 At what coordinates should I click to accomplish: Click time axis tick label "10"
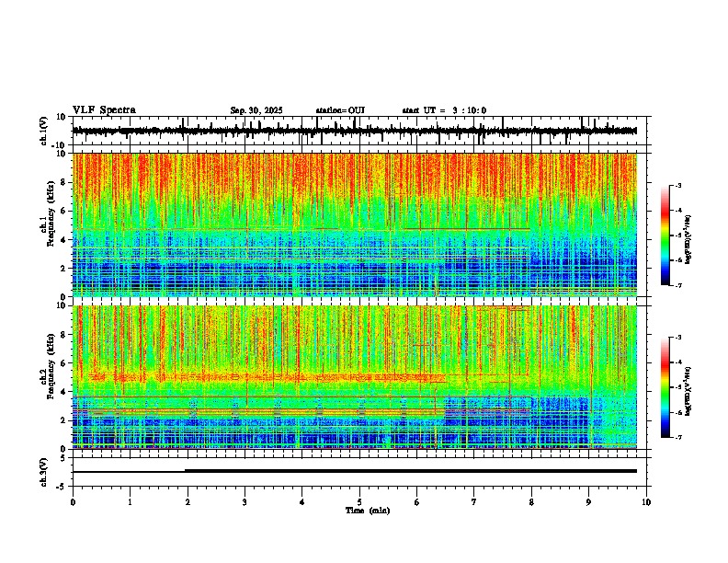coord(646,502)
